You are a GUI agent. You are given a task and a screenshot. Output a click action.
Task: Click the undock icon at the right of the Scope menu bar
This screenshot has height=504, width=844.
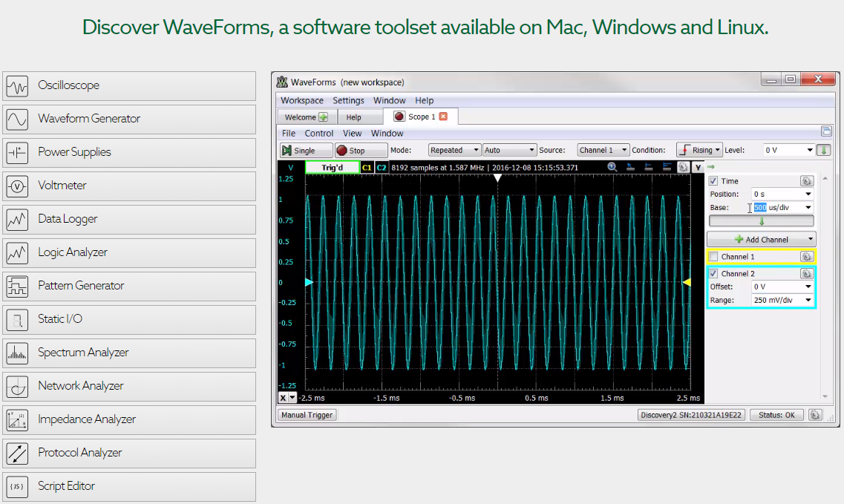tap(826, 131)
